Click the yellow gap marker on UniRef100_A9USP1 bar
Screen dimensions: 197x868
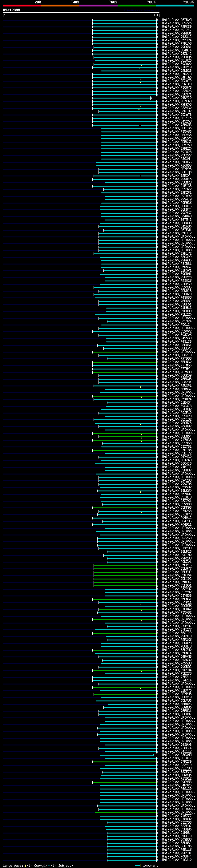coord(140,387)
